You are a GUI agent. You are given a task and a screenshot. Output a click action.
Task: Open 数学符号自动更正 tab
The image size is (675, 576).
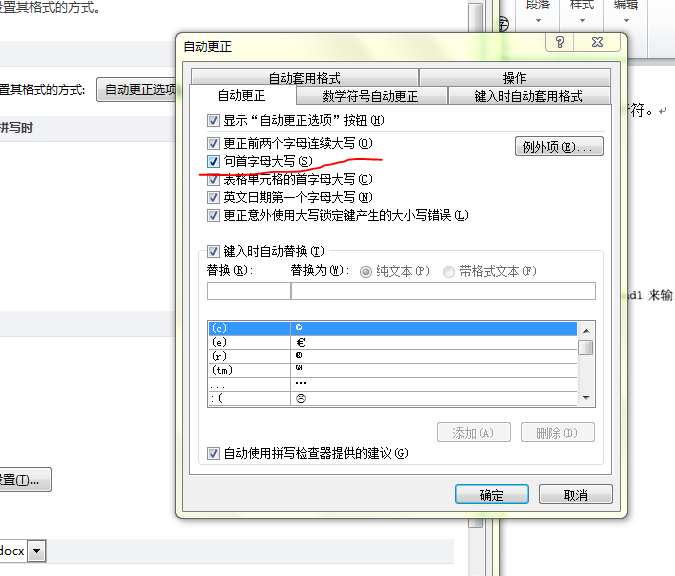tap(372, 96)
